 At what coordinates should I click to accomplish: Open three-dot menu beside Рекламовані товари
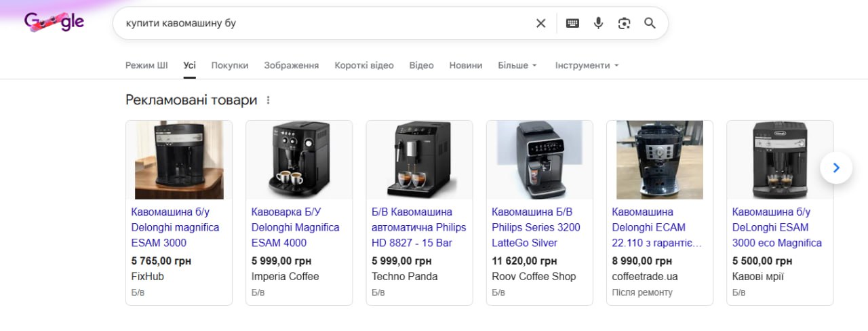click(268, 100)
